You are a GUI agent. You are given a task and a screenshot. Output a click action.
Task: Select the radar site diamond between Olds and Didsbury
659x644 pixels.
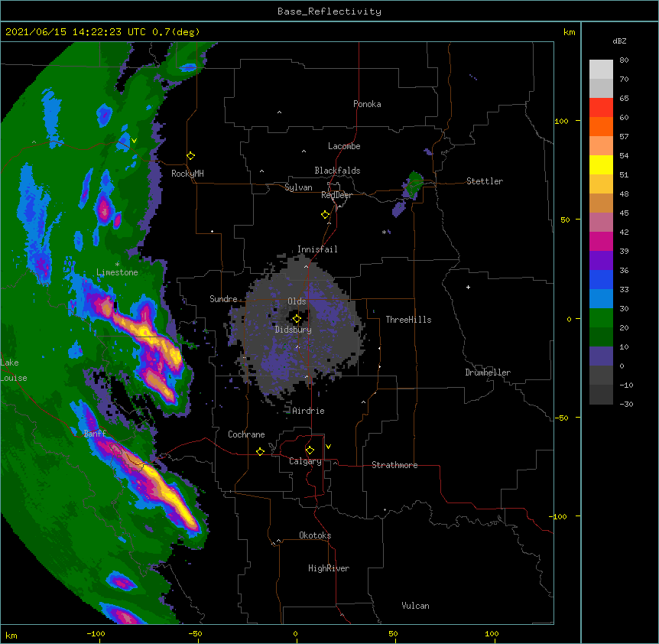[x=297, y=319]
